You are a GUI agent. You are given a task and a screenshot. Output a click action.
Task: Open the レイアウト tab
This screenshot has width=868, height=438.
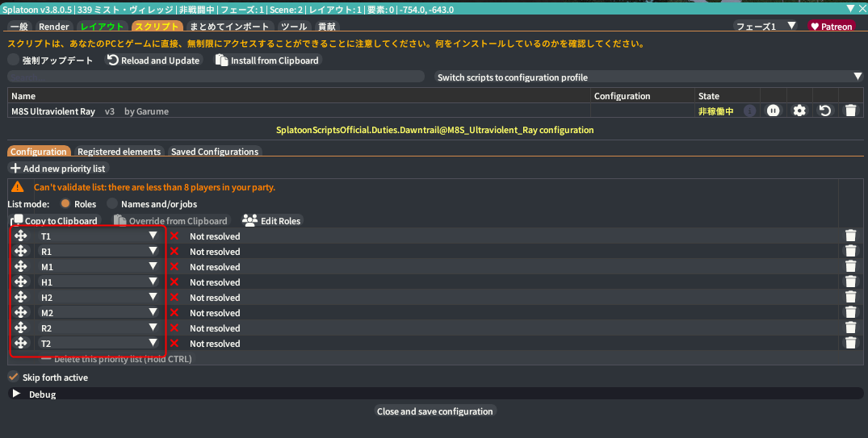point(102,26)
